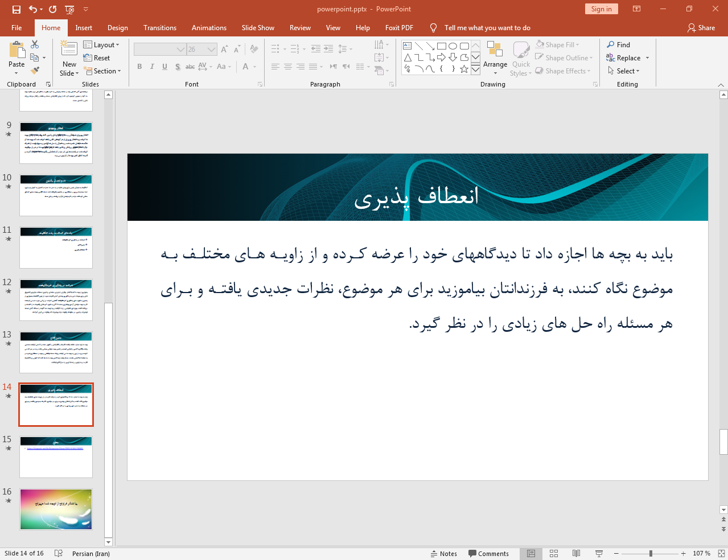Open the font name combo box

[160, 50]
